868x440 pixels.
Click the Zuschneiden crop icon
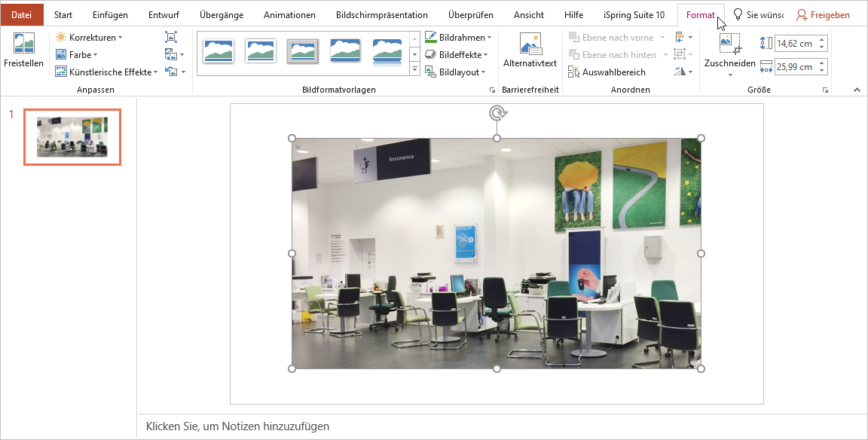point(729,45)
